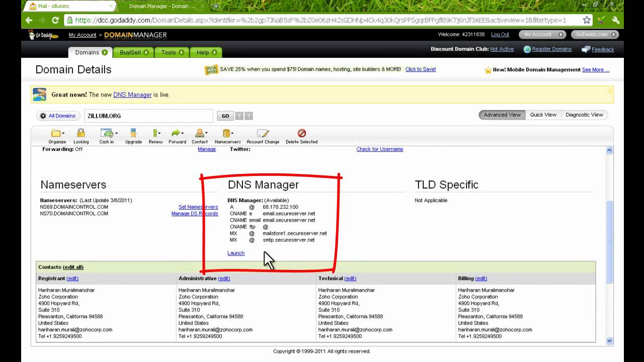The width and height of the screenshot is (644, 362).
Task: Expand the Tools menu tab
Action: [x=172, y=52]
